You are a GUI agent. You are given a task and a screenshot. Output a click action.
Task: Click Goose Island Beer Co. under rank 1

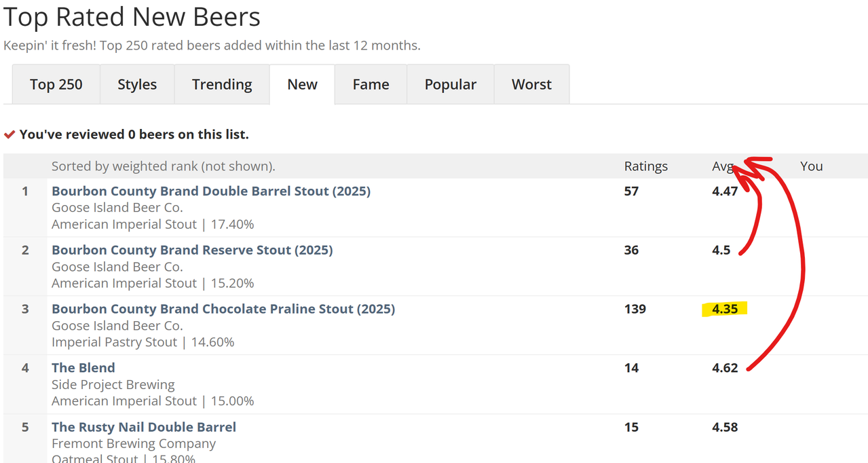(x=117, y=207)
